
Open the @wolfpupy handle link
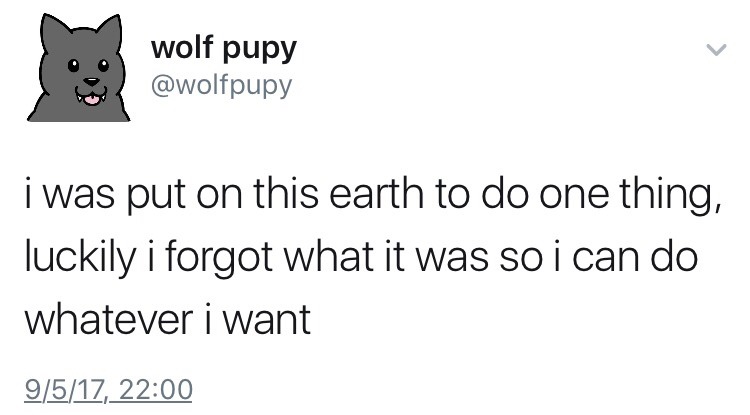coord(221,86)
